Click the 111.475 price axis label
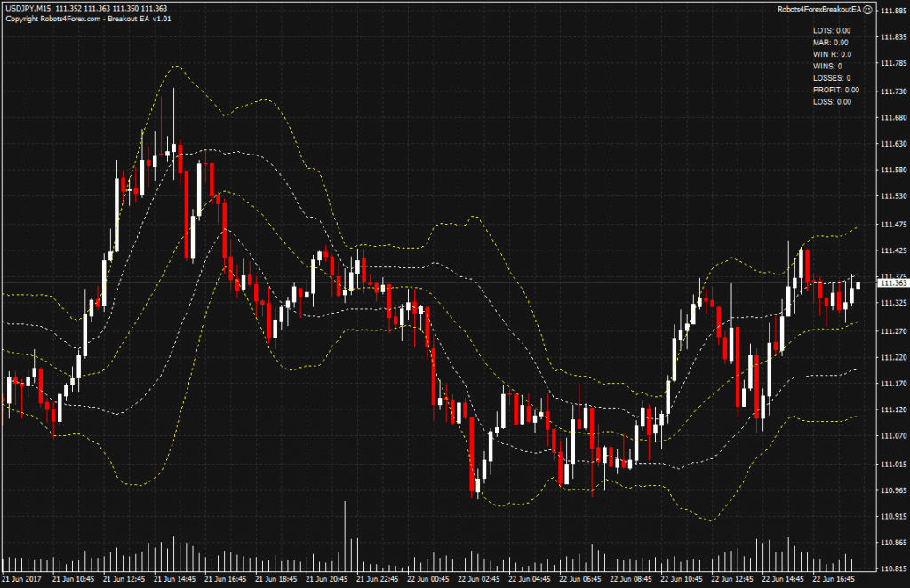 894,225
